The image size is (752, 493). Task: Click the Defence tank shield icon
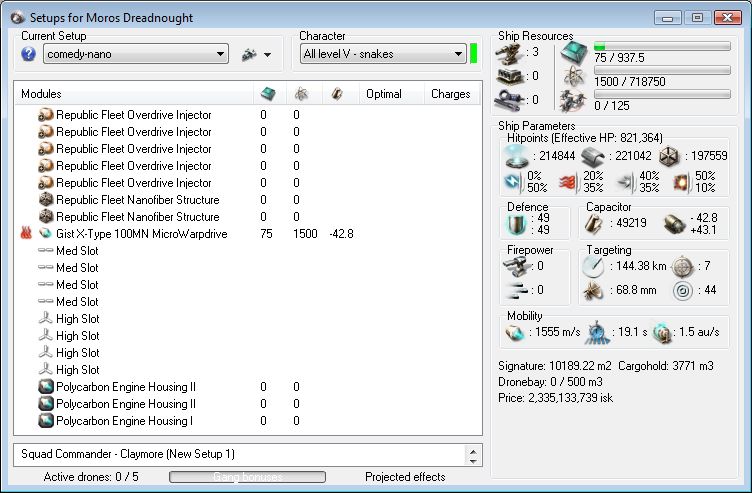point(516,224)
